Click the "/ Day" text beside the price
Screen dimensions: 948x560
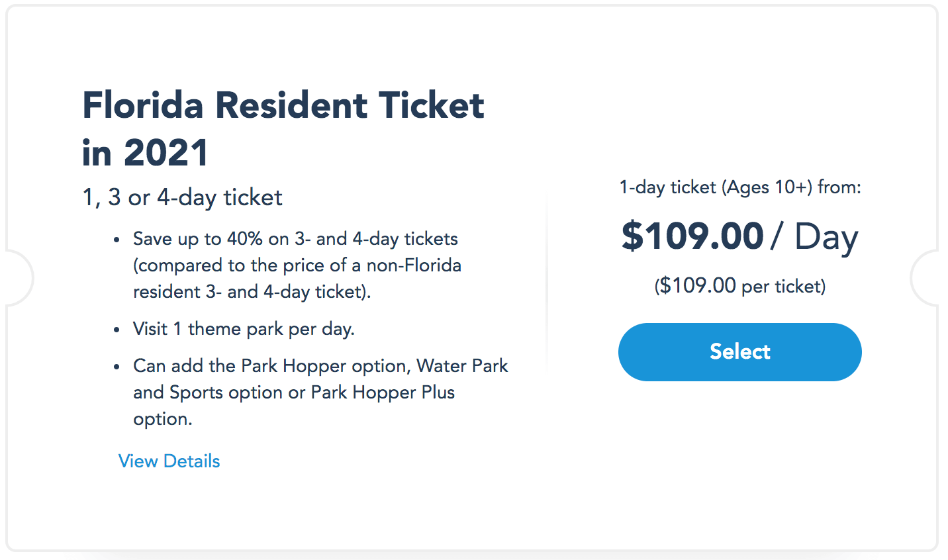click(x=814, y=236)
